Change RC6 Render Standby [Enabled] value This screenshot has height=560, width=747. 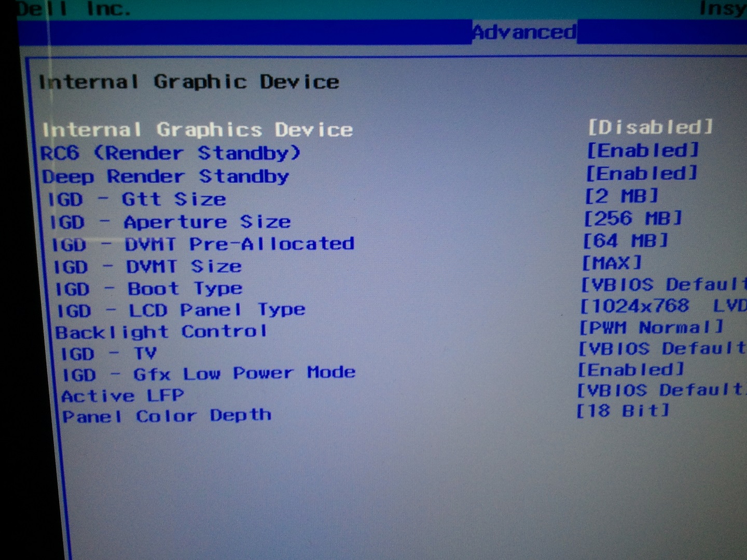pos(643,150)
